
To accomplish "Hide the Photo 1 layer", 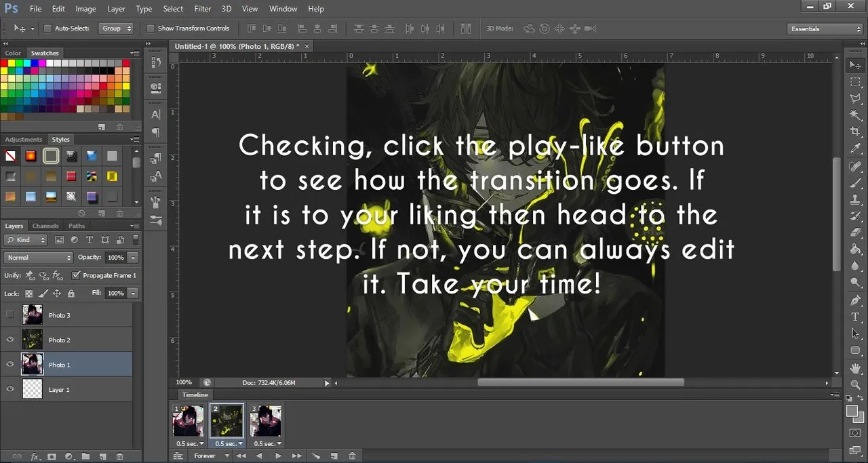I will [x=9, y=365].
